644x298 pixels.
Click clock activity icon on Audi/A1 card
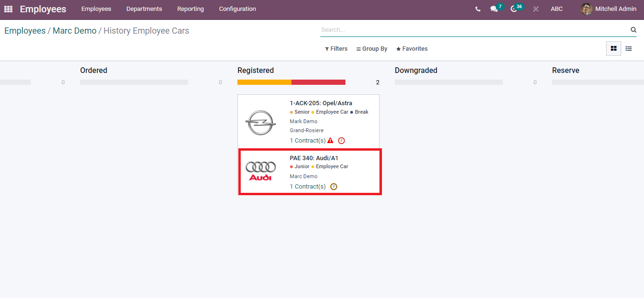(334, 187)
